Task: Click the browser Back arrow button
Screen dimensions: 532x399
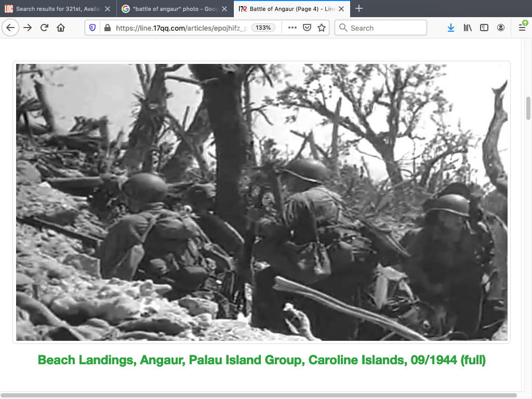Action: coord(10,28)
